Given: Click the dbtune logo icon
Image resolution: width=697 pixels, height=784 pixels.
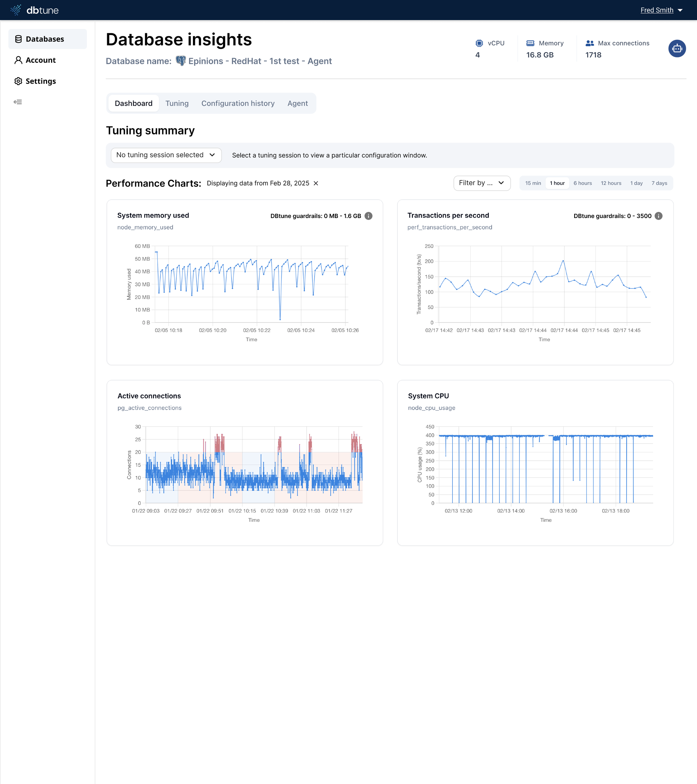Looking at the screenshot, I should point(16,10).
